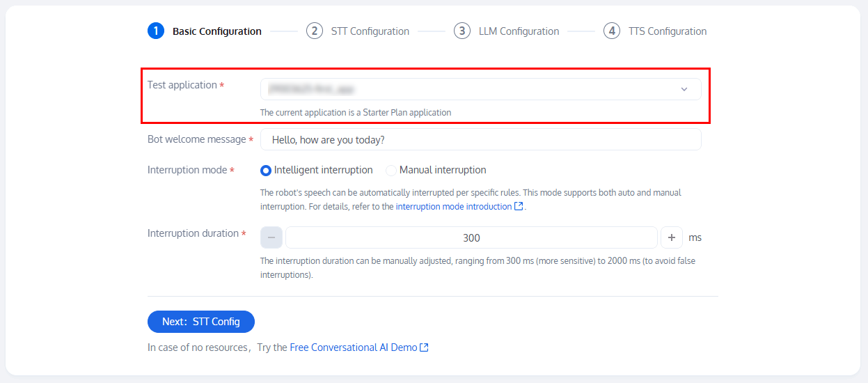Click the Next: STT Config button

(x=201, y=322)
